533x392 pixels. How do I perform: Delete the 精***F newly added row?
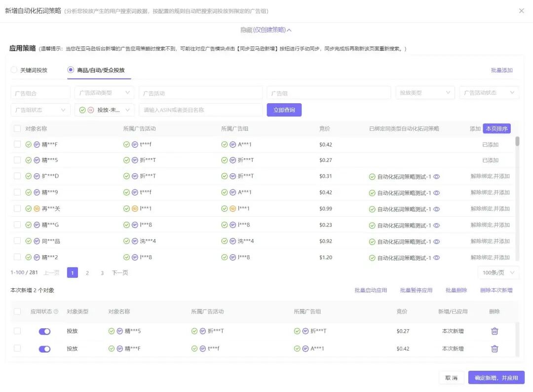coord(495,349)
